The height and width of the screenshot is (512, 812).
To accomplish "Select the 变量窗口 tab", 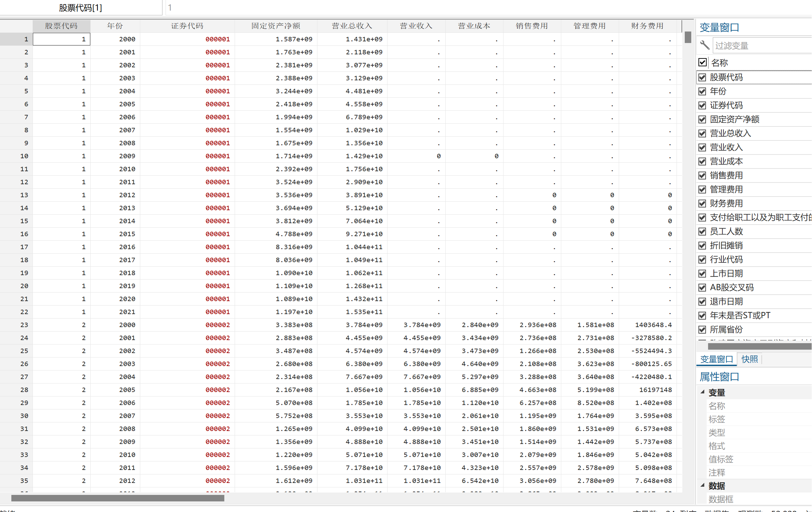I will point(716,359).
